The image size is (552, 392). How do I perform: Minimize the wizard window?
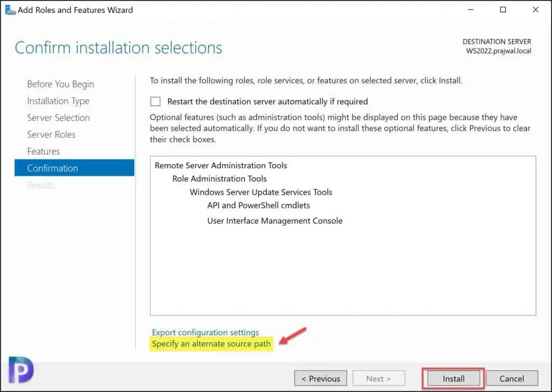coord(470,10)
